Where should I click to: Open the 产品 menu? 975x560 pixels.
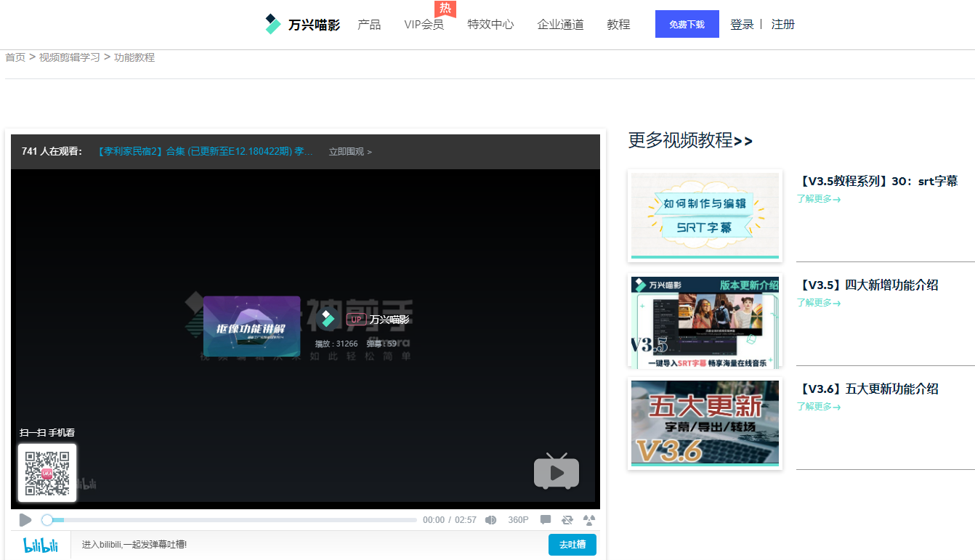pos(369,24)
